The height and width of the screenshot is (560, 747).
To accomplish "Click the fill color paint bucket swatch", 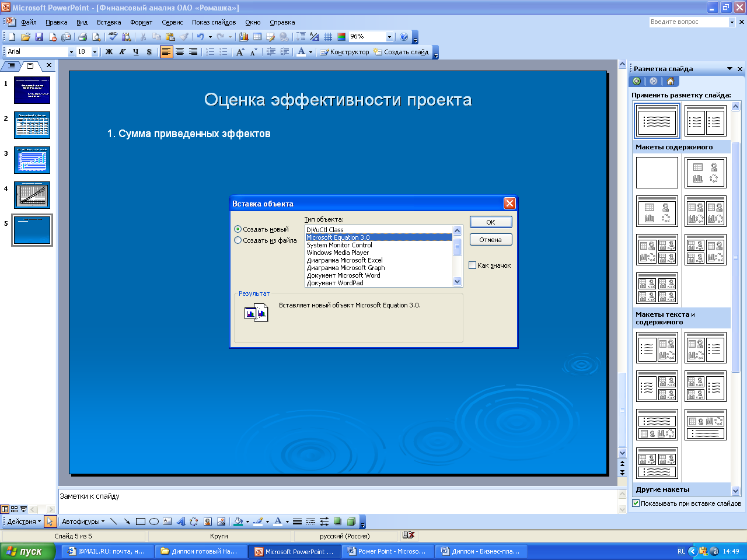I will pos(238,521).
